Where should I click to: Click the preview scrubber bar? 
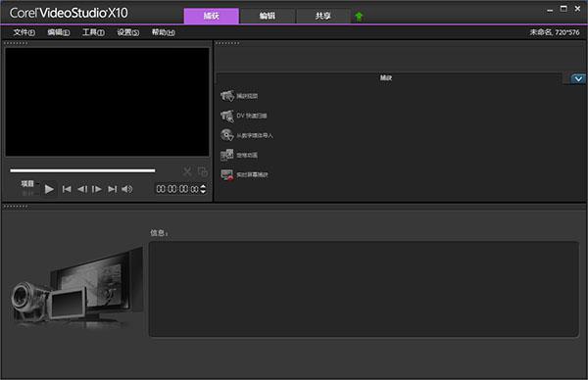coord(82,170)
